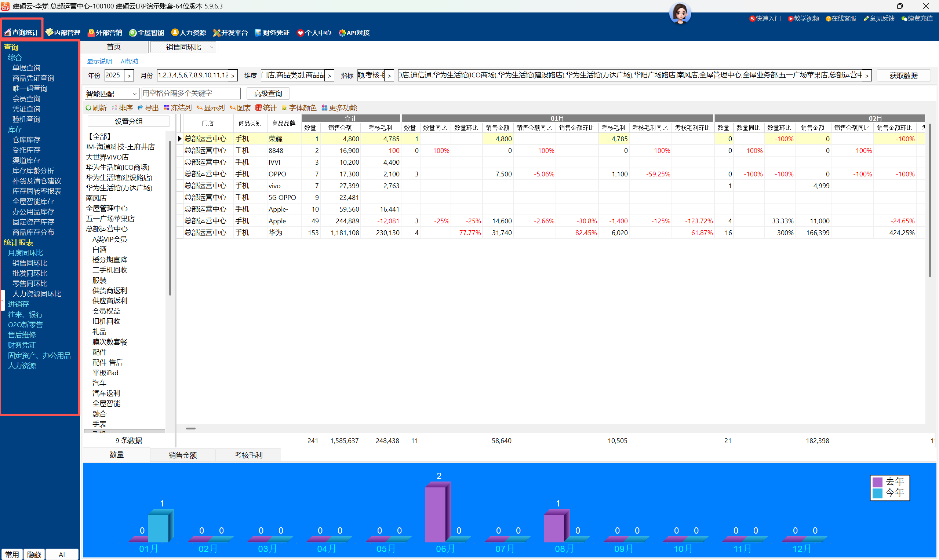Click the Statistics (统计) toolbar icon
This screenshot has width=939, height=560.
[259, 108]
